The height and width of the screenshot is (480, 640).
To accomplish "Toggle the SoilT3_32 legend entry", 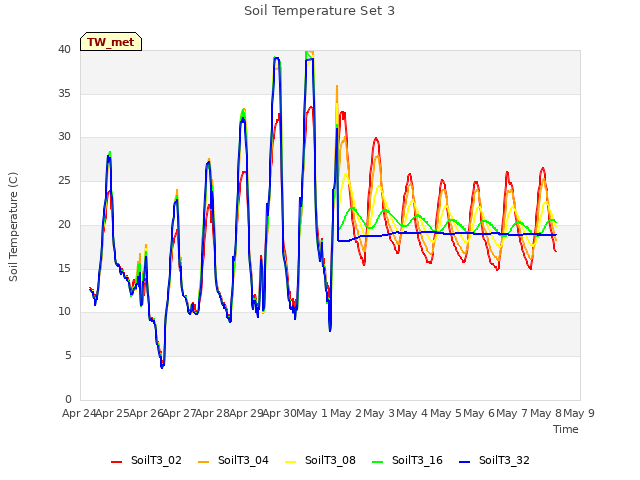I will [494, 460].
